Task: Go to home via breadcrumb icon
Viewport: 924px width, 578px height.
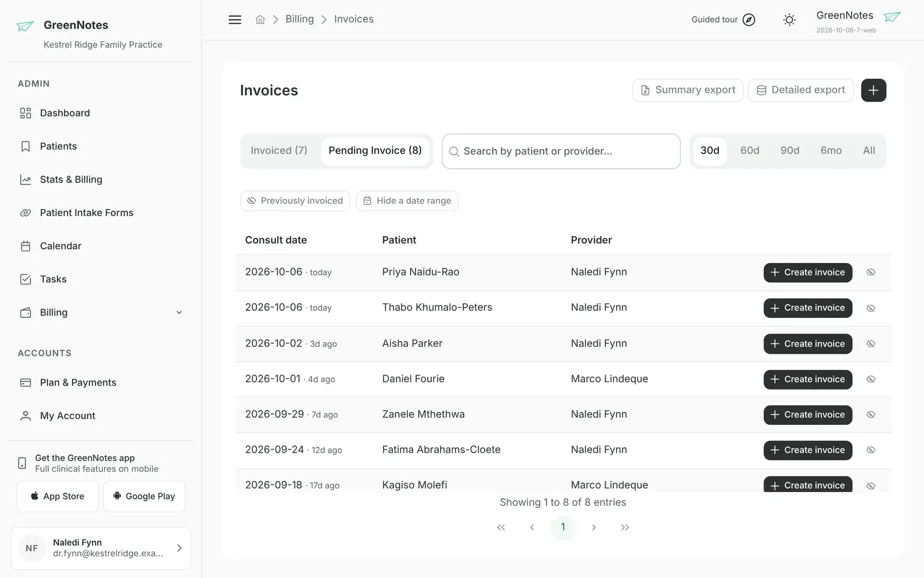Action: pyautogui.click(x=260, y=20)
